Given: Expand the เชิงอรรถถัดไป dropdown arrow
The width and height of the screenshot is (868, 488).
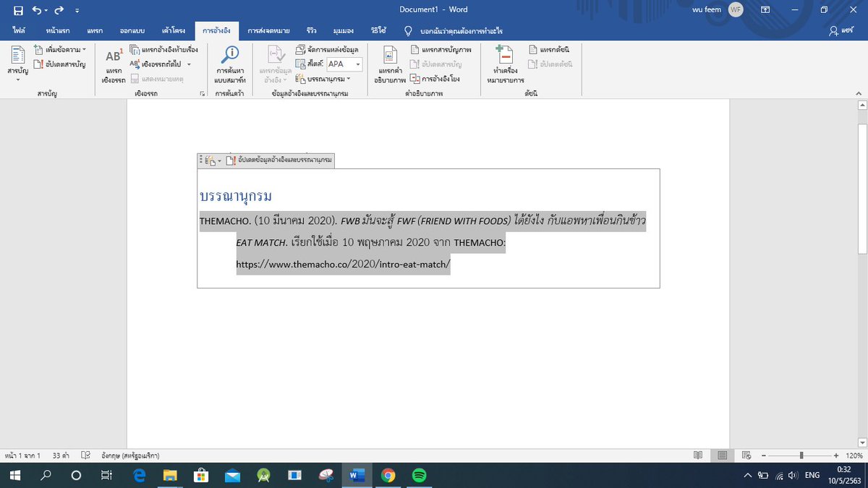Looking at the screenshot, I should pyautogui.click(x=189, y=64).
